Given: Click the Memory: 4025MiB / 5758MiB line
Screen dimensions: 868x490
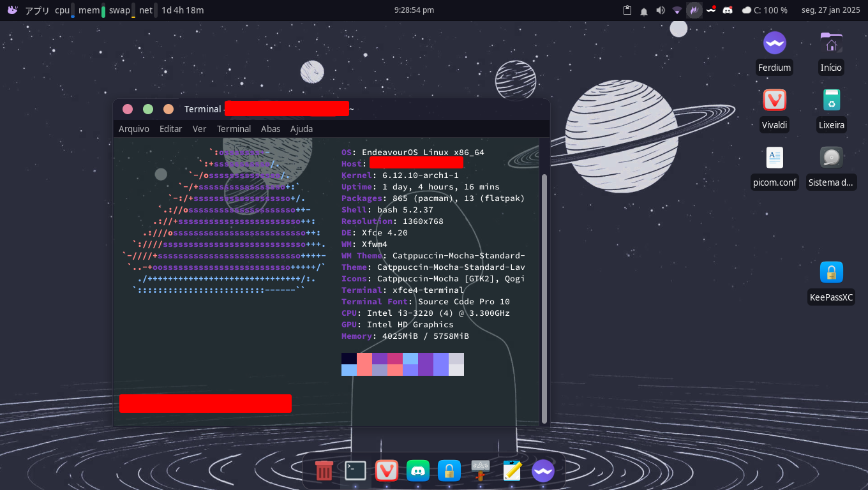Looking at the screenshot, I should (405, 336).
